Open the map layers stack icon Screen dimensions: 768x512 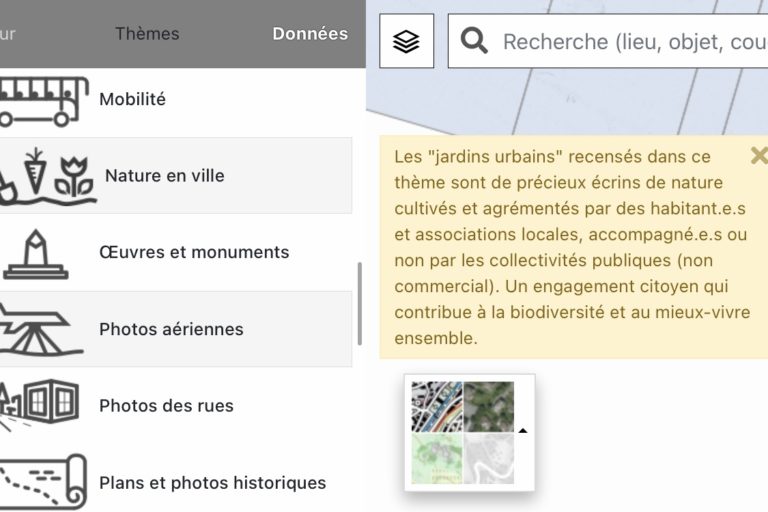407,41
